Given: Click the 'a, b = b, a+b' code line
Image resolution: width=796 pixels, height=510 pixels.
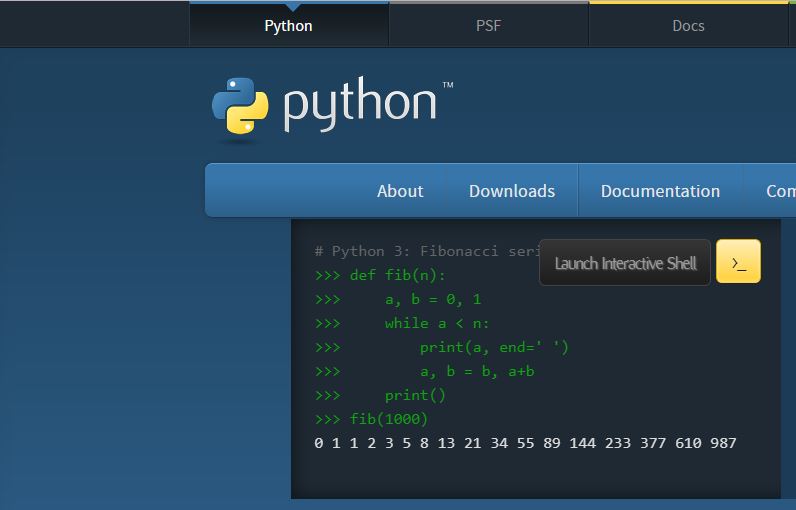Looking at the screenshot, I should tap(424, 371).
